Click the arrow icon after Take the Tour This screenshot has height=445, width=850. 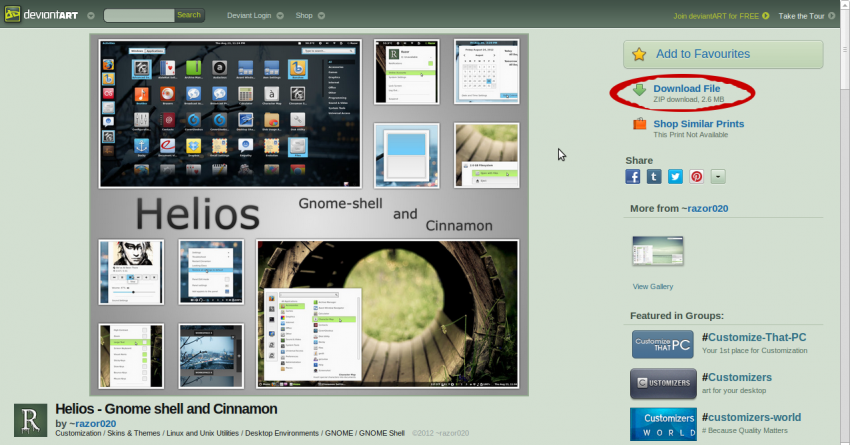pyautogui.click(x=832, y=16)
